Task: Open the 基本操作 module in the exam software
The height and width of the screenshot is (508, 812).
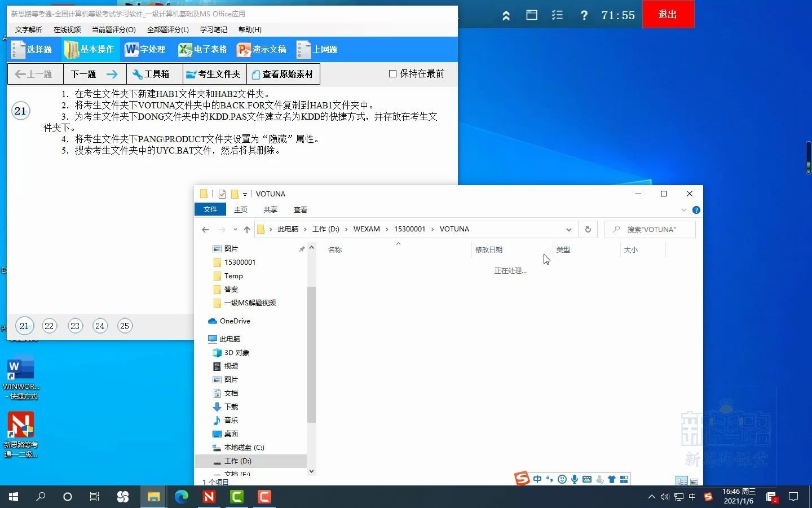Action: [x=90, y=49]
